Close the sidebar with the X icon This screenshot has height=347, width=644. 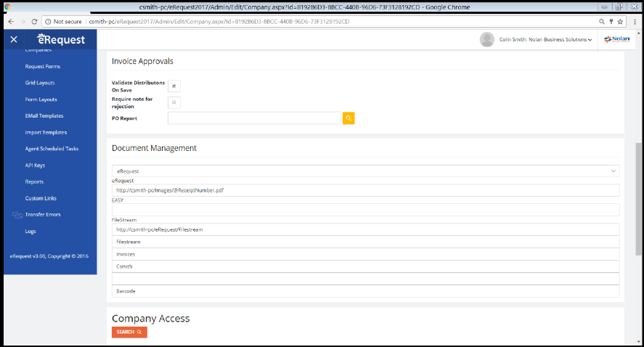[14, 39]
